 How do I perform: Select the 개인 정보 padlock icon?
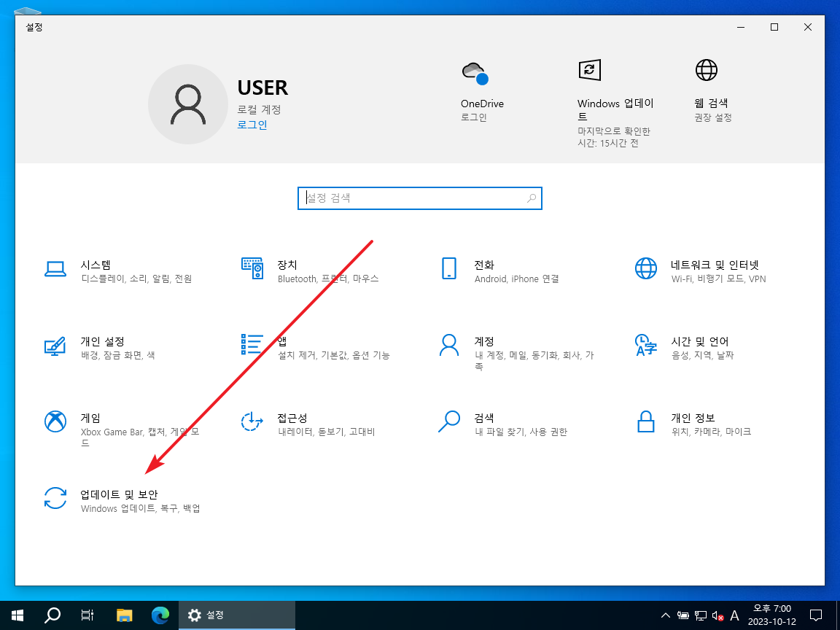coord(646,421)
